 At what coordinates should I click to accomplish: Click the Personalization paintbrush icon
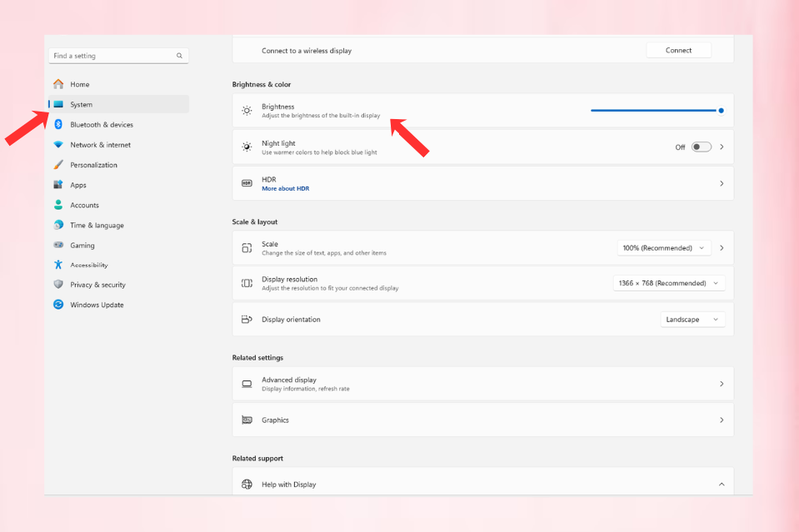click(x=58, y=165)
